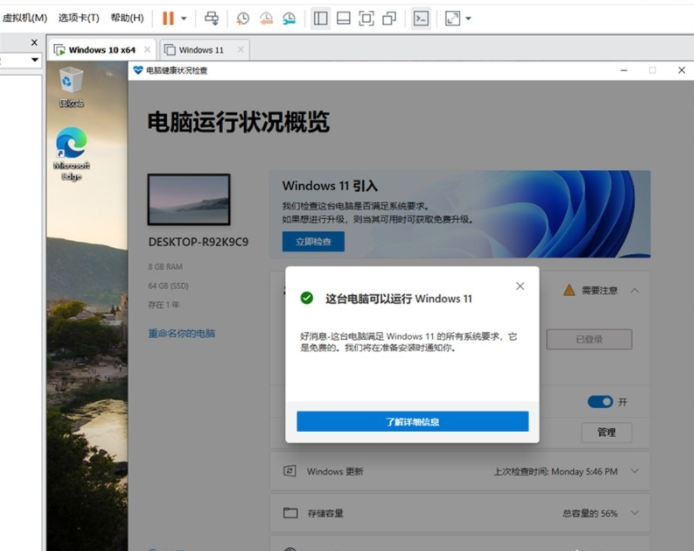The height and width of the screenshot is (551, 694).
Task: Click the 了解详细信息 button
Action: click(412, 422)
